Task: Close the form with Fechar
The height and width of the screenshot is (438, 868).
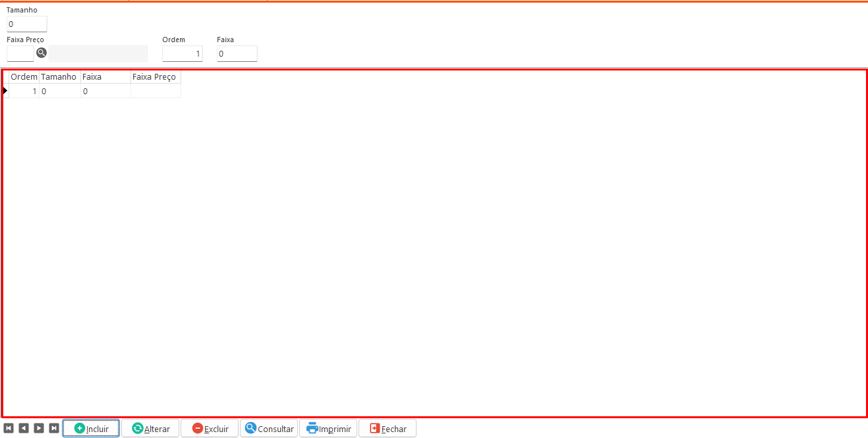Action: click(x=388, y=428)
